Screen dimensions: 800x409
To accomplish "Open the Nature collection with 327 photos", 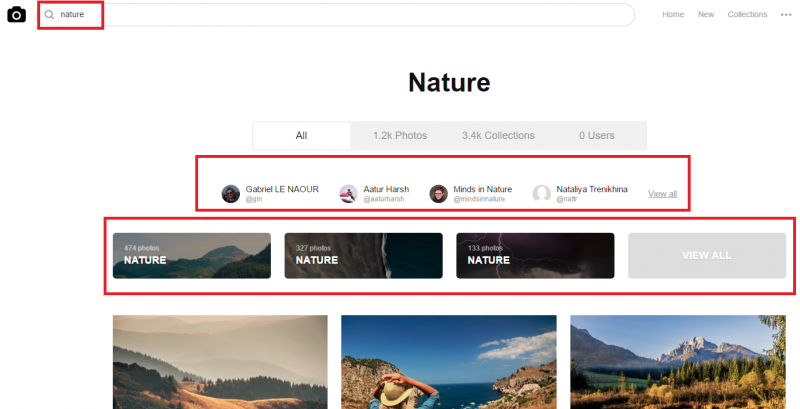I will (x=363, y=255).
